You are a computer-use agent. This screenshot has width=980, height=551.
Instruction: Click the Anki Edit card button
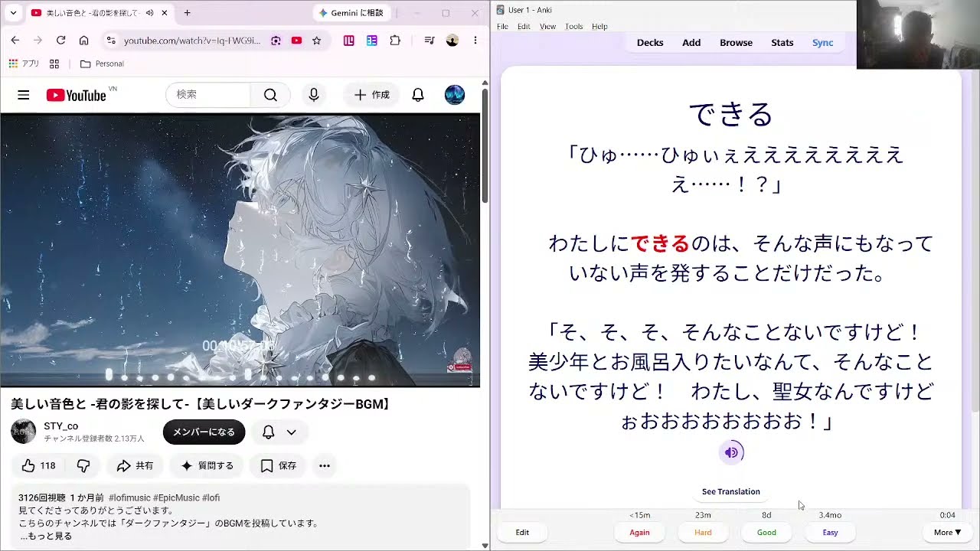click(522, 533)
